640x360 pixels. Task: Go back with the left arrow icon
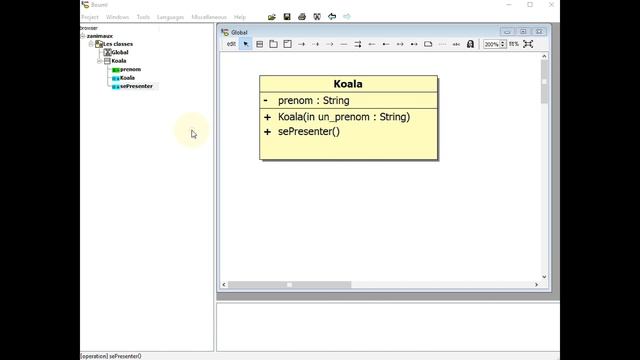pyautogui.click(x=332, y=17)
